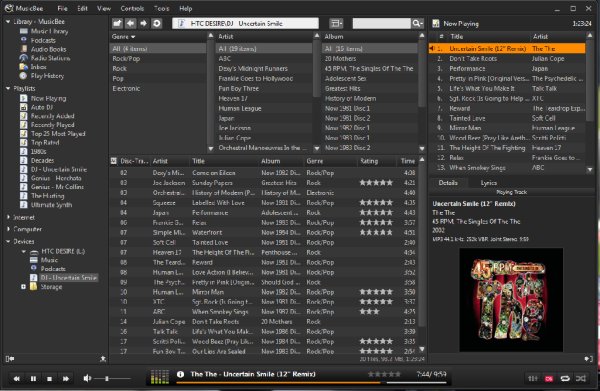Viewport: 600px width, 391px height.
Task: Open the Help menu
Action: tap(186, 8)
